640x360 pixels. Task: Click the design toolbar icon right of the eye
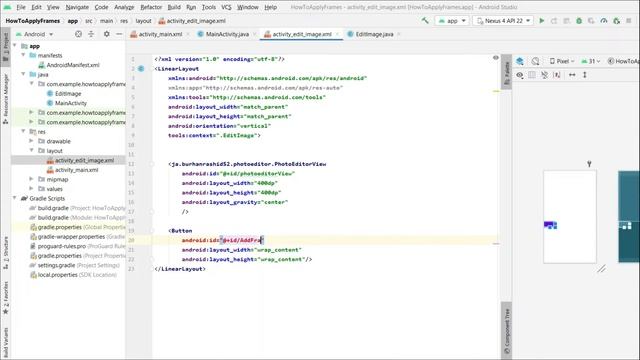[532, 75]
